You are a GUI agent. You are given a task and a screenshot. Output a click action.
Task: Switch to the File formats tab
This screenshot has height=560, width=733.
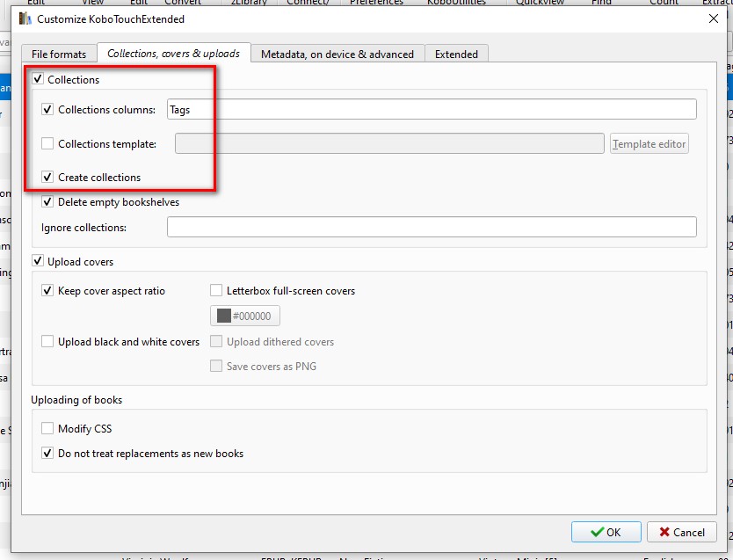[x=59, y=55]
